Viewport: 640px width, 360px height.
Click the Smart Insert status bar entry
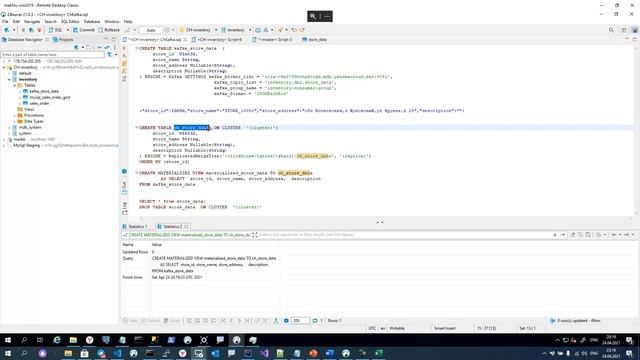(444, 328)
